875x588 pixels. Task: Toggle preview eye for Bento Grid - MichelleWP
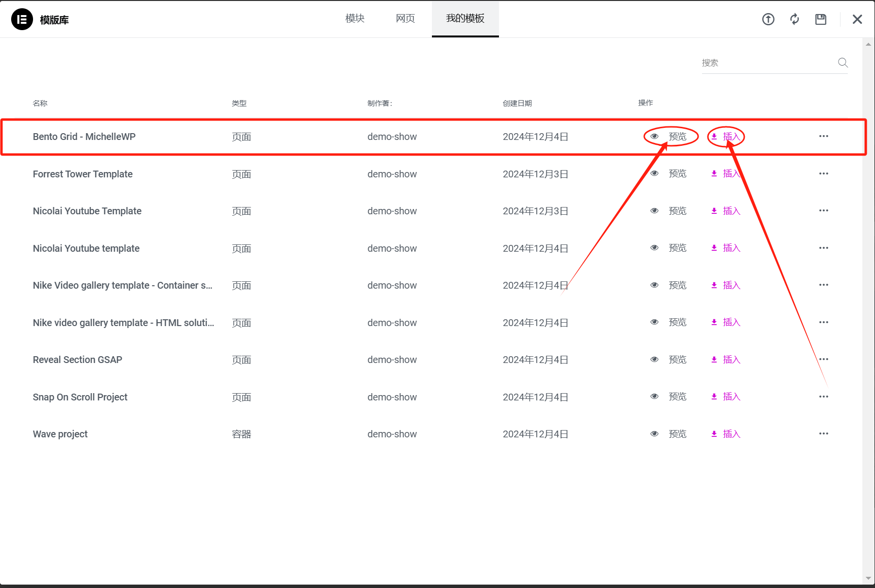(x=654, y=137)
